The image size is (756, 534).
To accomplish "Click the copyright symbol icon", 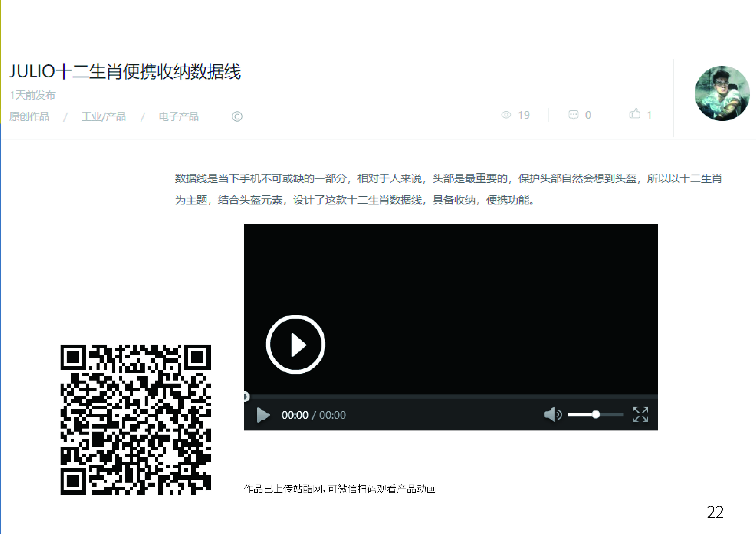I will [x=237, y=116].
